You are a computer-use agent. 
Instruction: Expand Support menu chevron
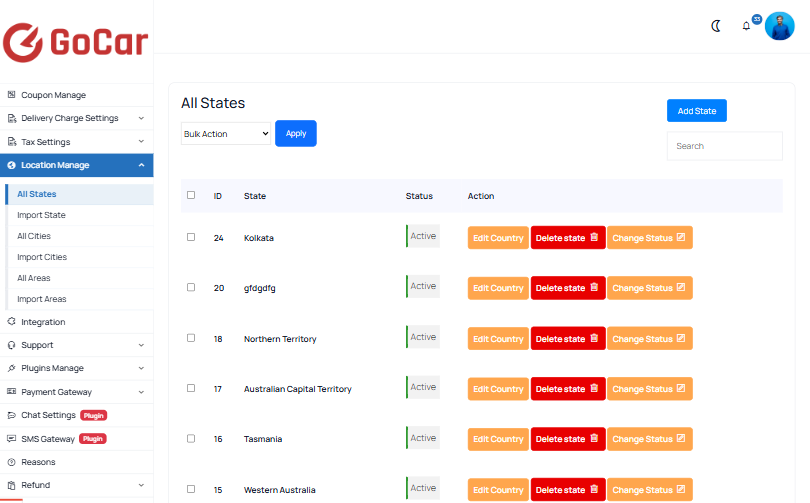pyautogui.click(x=141, y=345)
